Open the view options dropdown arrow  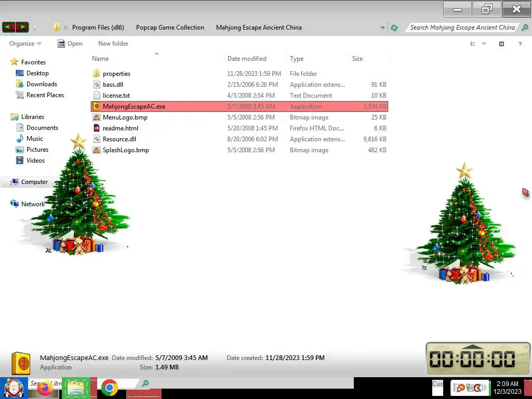[484, 44]
